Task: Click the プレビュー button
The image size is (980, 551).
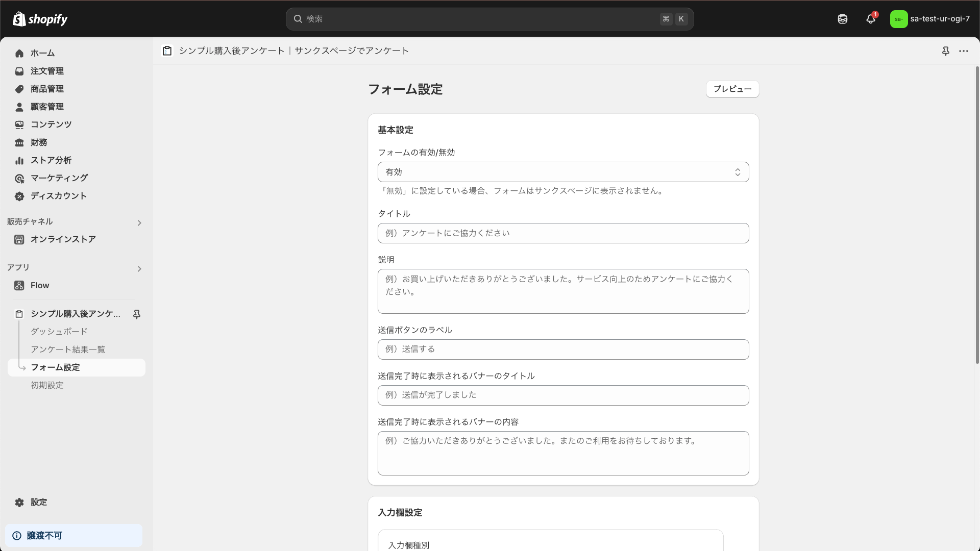Action: [732, 89]
